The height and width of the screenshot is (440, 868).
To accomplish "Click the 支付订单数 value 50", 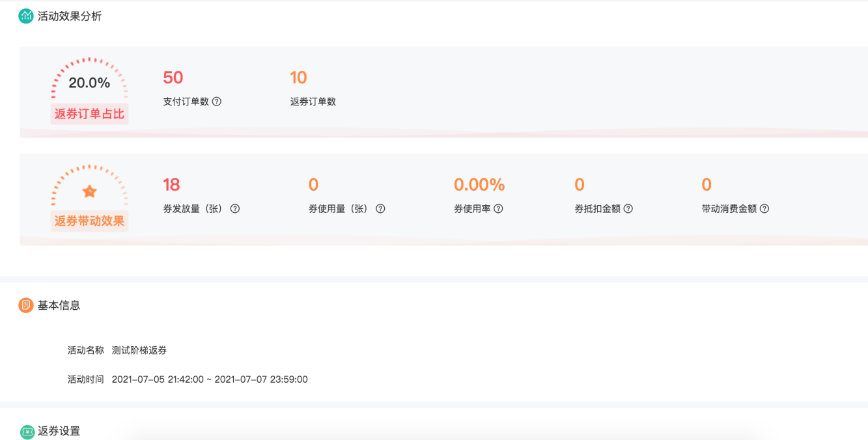I will 173,77.
